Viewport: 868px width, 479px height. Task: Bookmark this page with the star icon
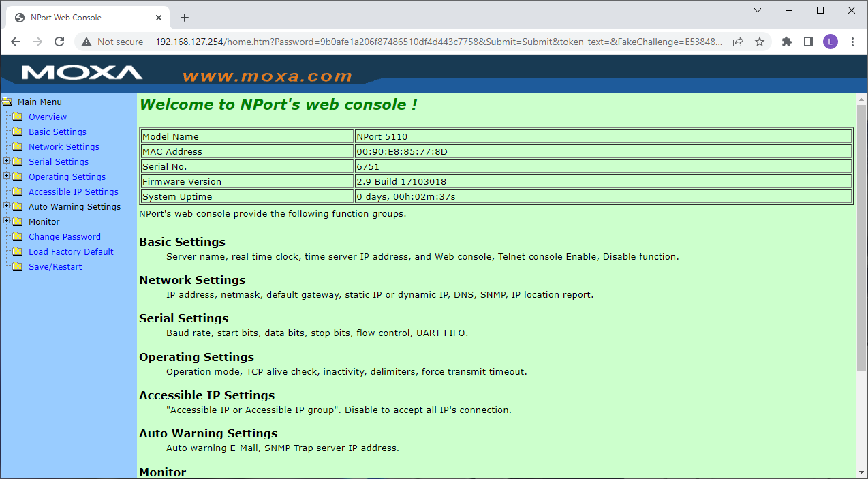point(760,42)
